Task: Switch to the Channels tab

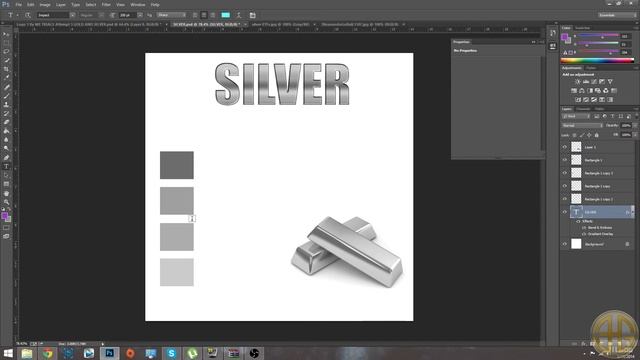Action: click(583, 109)
